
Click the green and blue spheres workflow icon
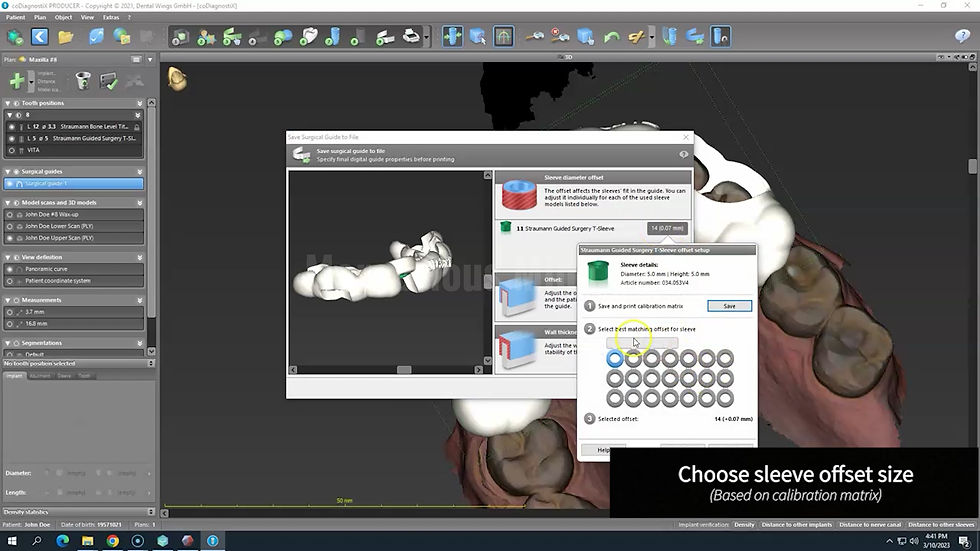[282, 36]
